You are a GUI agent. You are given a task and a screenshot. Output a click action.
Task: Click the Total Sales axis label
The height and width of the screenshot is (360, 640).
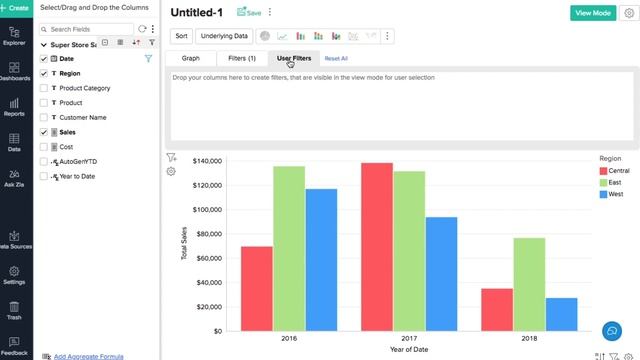coord(184,243)
